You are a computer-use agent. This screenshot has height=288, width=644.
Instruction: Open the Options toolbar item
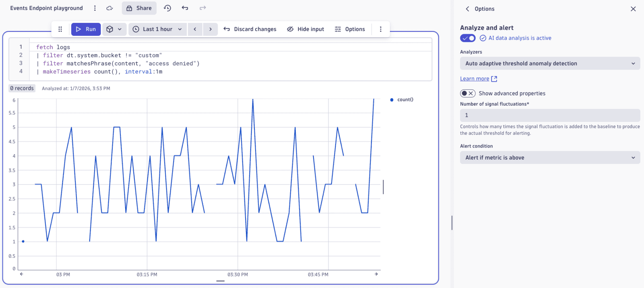(x=350, y=29)
